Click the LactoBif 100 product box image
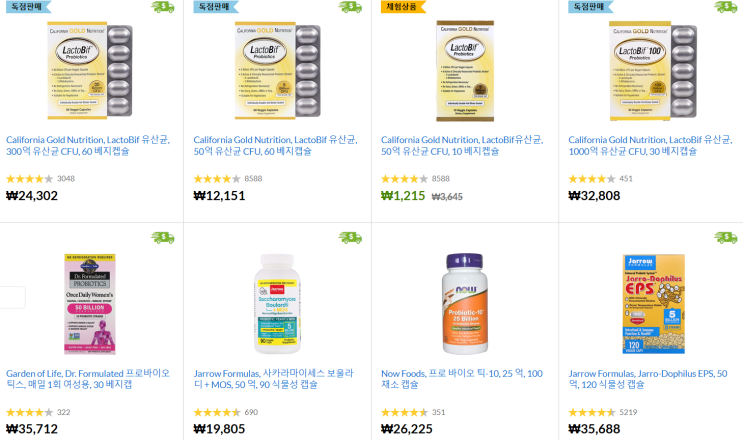 [652, 71]
